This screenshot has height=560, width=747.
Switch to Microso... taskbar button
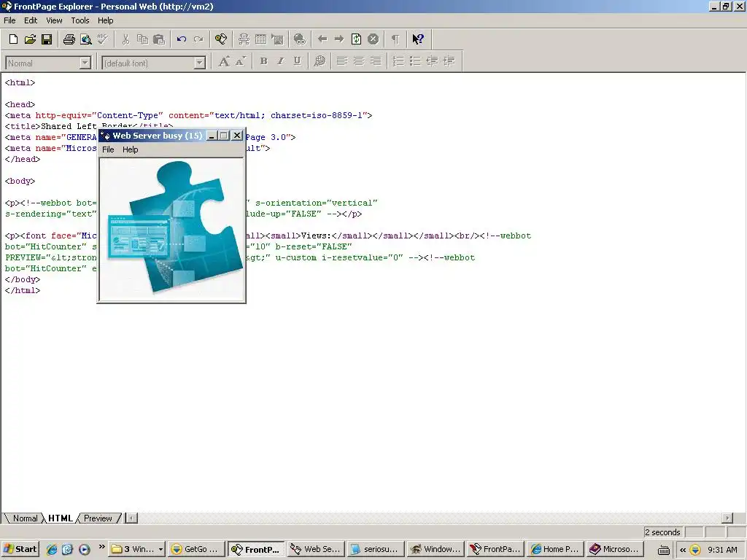[x=615, y=549]
